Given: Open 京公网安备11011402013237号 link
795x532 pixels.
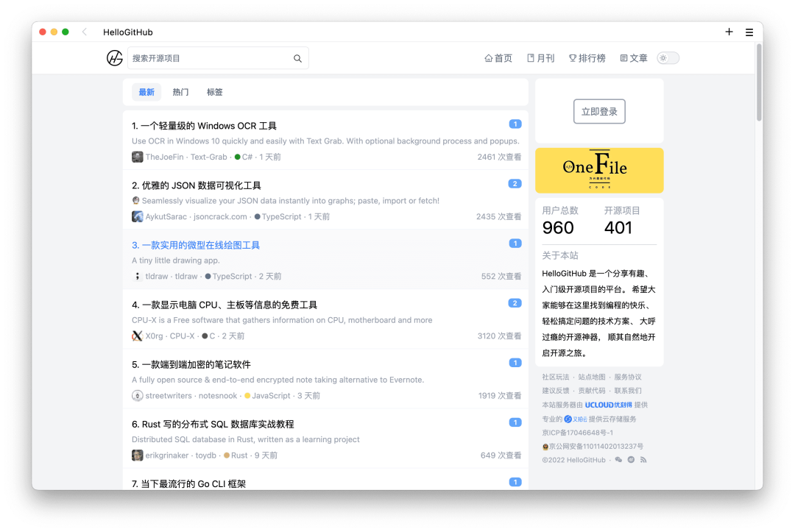Looking at the screenshot, I should tap(593, 447).
